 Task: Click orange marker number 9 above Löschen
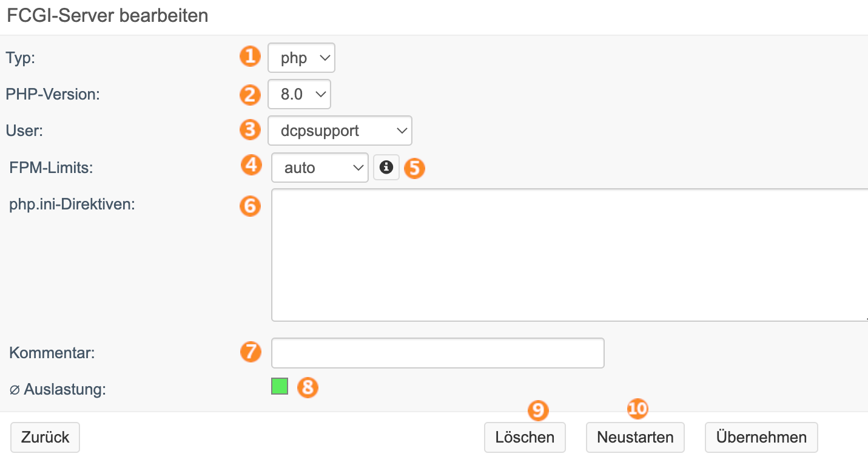click(x=537, y=410)
